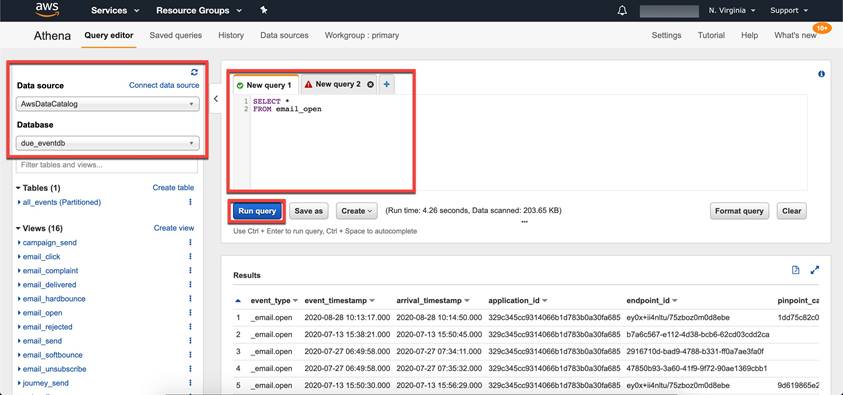Open options menu for email_complaint view
Screen dimensions: 843x395
point(190,270)
